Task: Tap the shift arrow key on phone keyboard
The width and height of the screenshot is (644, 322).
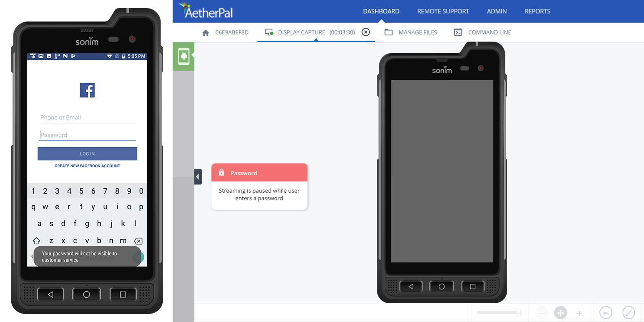Action: [37, 241]
